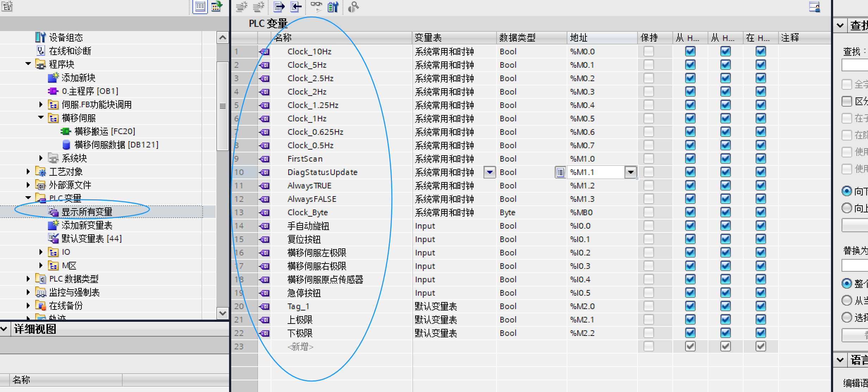
Task: Open address dropdown for %M1.1
Action: click(x=630, y=172)
